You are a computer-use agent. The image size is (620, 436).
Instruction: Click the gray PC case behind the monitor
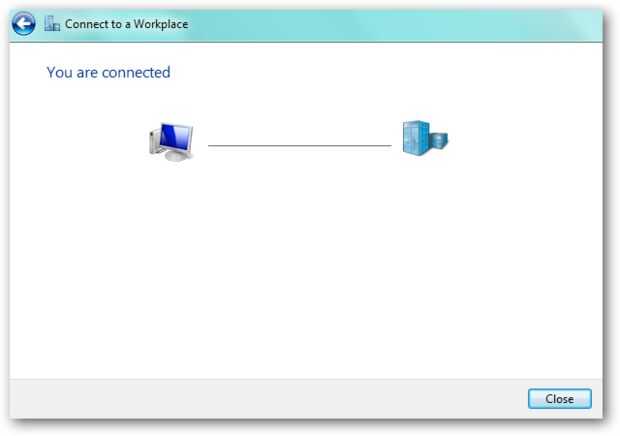[154, 142]
